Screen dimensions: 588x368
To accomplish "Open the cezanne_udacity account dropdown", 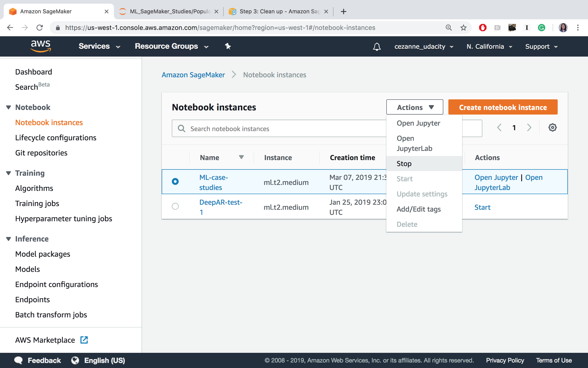I will pos(424,46).
